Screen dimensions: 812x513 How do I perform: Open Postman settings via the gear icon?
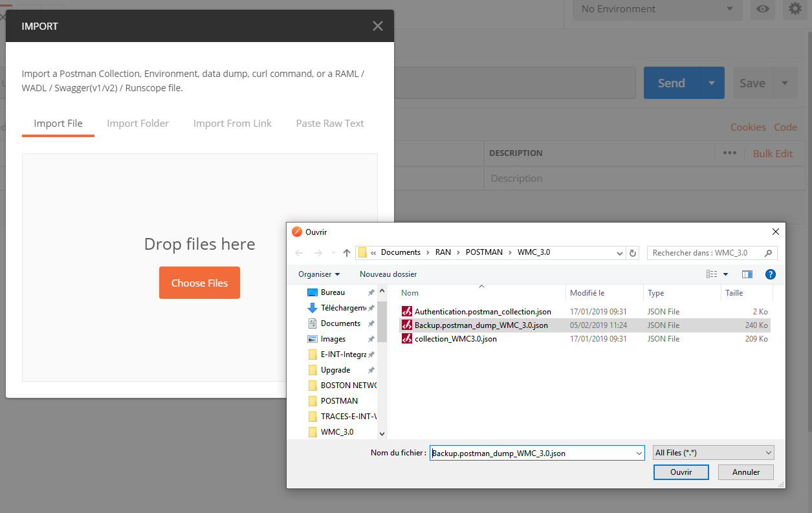(x=795, y=10)
